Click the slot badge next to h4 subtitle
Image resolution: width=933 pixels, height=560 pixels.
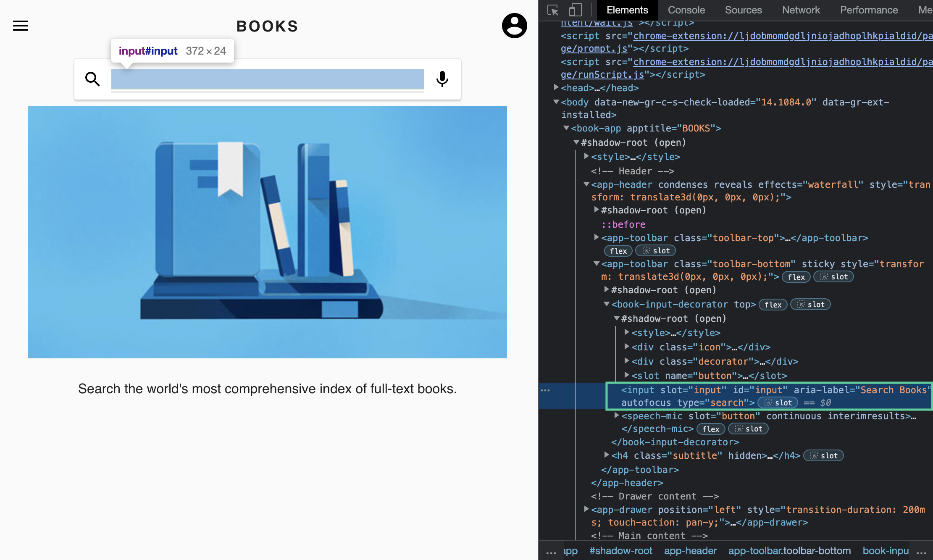[x=823, y=456]
